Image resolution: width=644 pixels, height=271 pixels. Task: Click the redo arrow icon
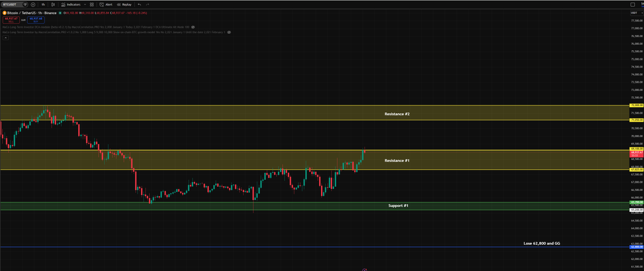coord(148,4)
